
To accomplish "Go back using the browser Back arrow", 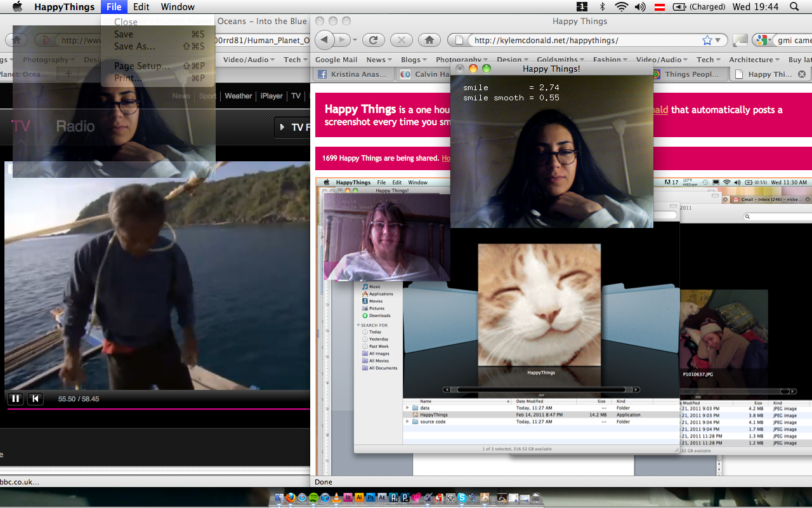I will click(x=325, y=40).
